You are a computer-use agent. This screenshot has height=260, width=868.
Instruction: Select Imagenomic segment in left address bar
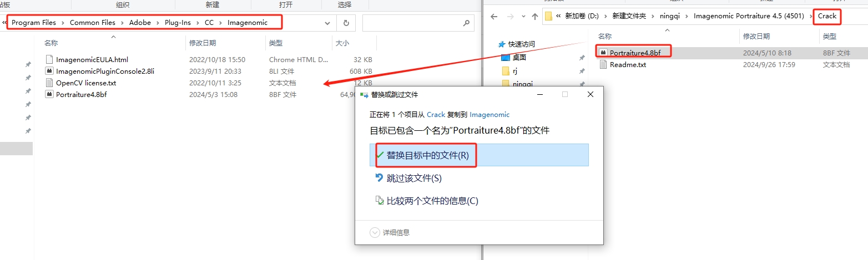pyautogui.click(x=248, y=23)
